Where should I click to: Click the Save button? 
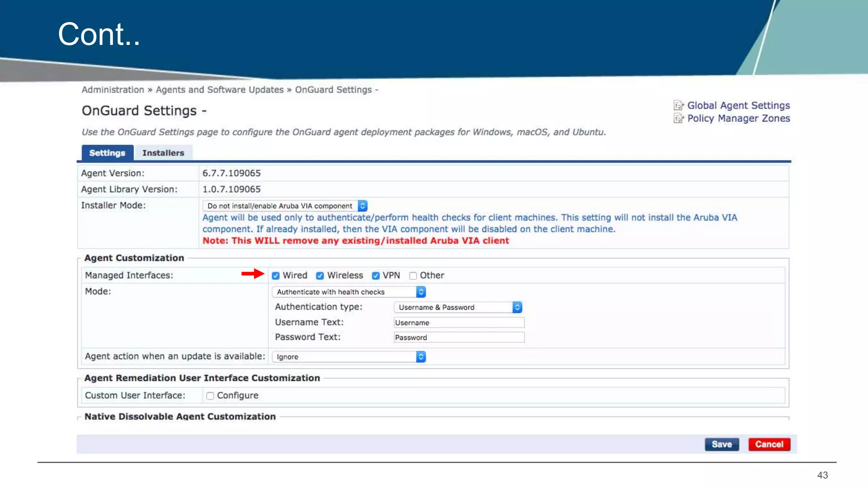[722, 444]
